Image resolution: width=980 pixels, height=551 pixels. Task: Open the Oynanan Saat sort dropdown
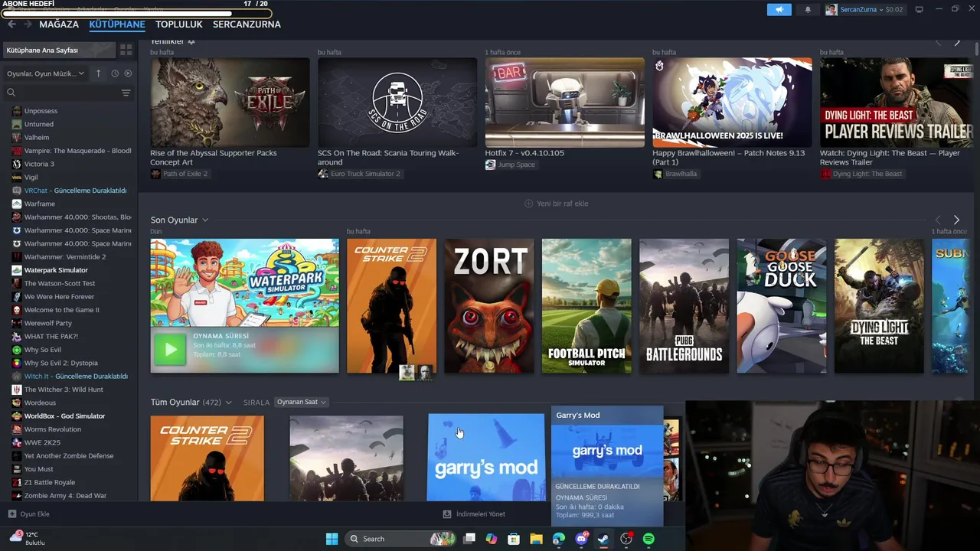301,403
